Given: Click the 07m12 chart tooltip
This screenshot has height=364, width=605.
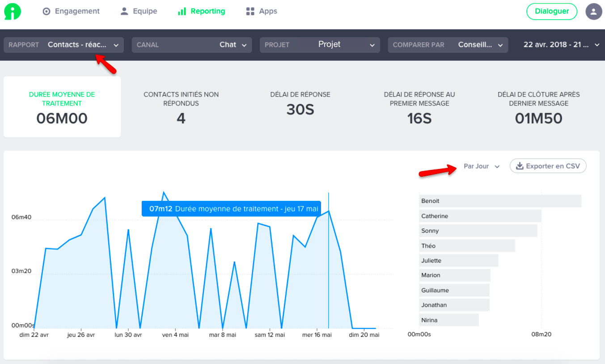Looking at the screenshot, I should coord(231,209).
